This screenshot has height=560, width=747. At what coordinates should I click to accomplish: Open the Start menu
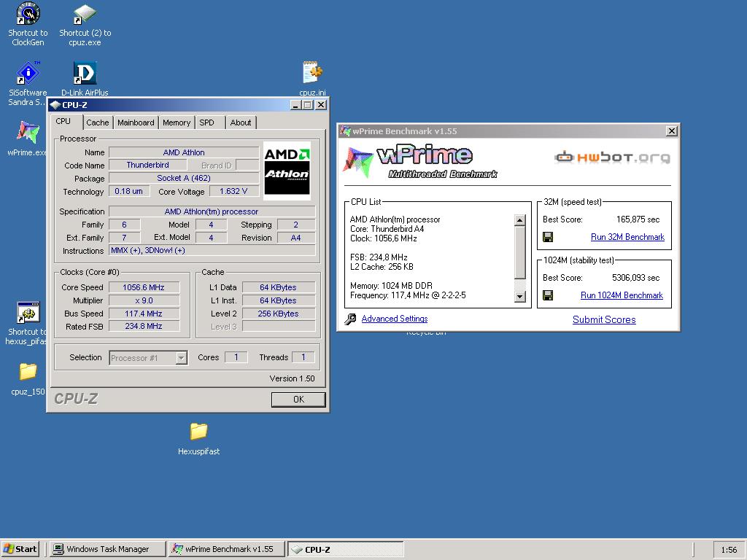click(x=20, y=549)
